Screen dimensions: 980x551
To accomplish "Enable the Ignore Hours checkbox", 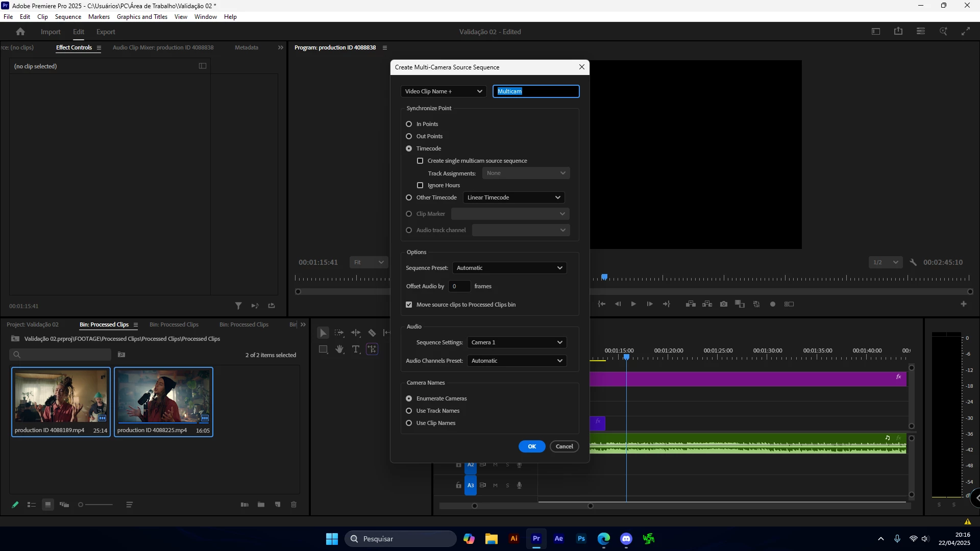I will (420, 185).
